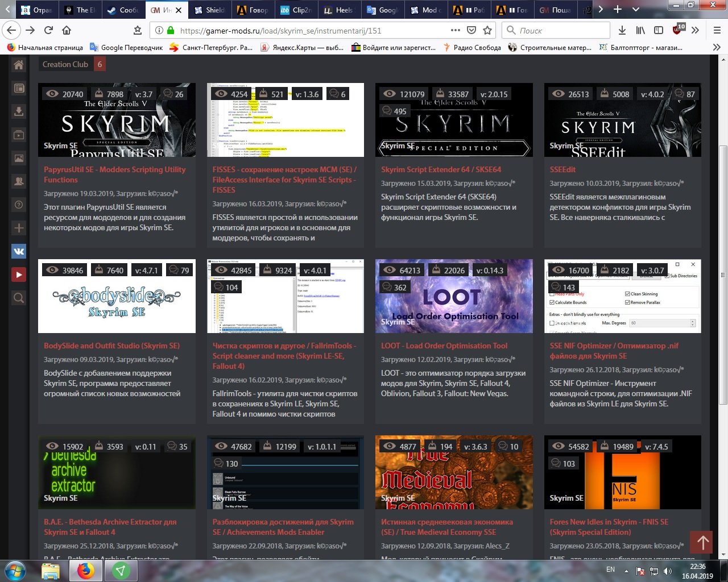The image size is (728, 582).
Task: Expand the bookmarks toolbar overflow chevron
Action: coord(717,48)
